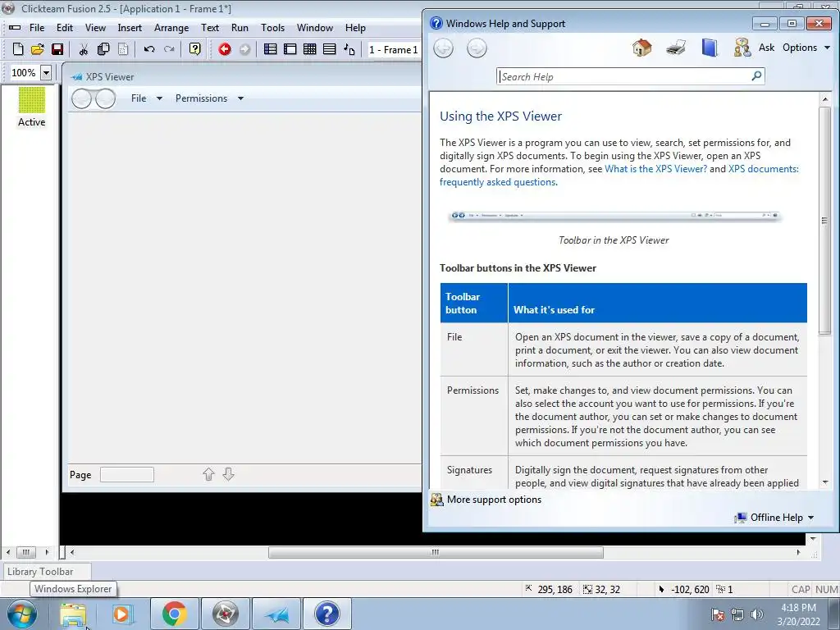Image resolution: width=840 pixels, height=630 pixels.
Task: Open the Offline Help dropdown
Action: tap(774, 518)
